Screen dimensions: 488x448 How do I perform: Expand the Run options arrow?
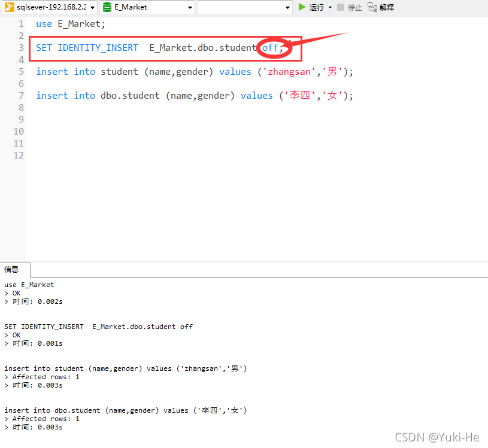pos(330,7)
